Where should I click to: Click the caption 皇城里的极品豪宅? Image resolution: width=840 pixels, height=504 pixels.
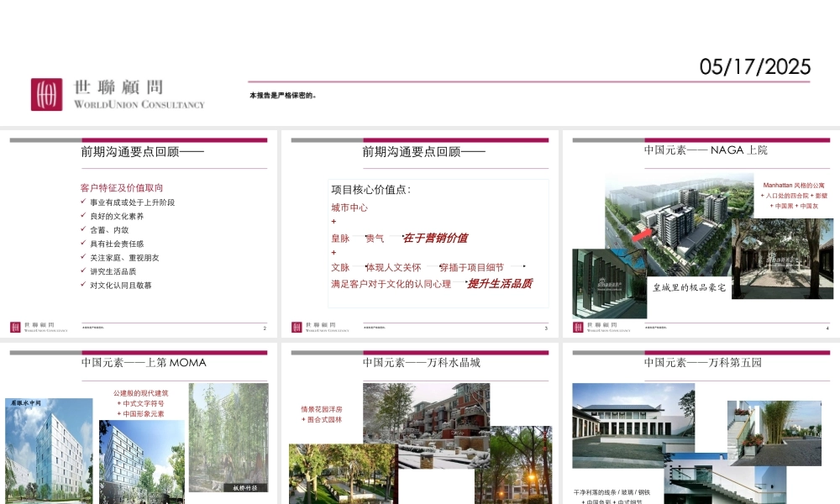point(690,287)
